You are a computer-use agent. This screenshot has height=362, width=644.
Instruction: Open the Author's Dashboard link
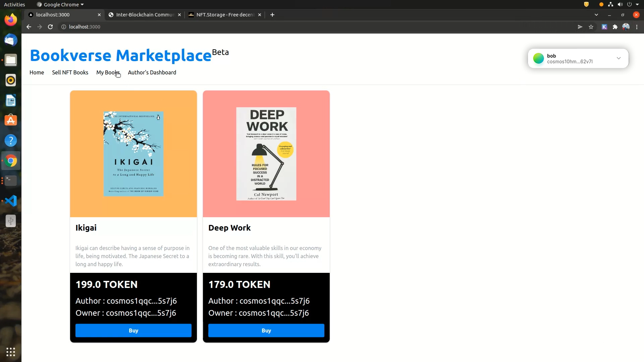click(152, 72)
